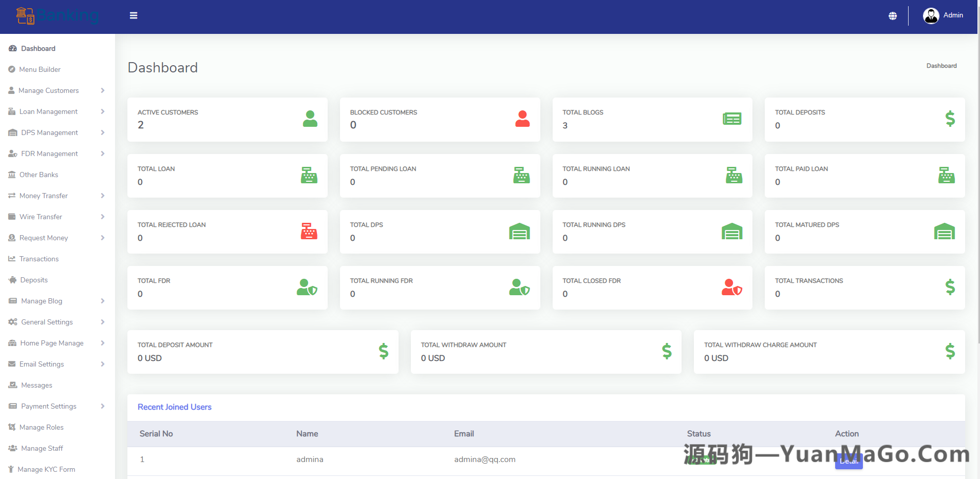Viewport: 980px width, 479px height.
Task: Click the Dashboard breadcrumb link
Action: [x=941, y=66]
